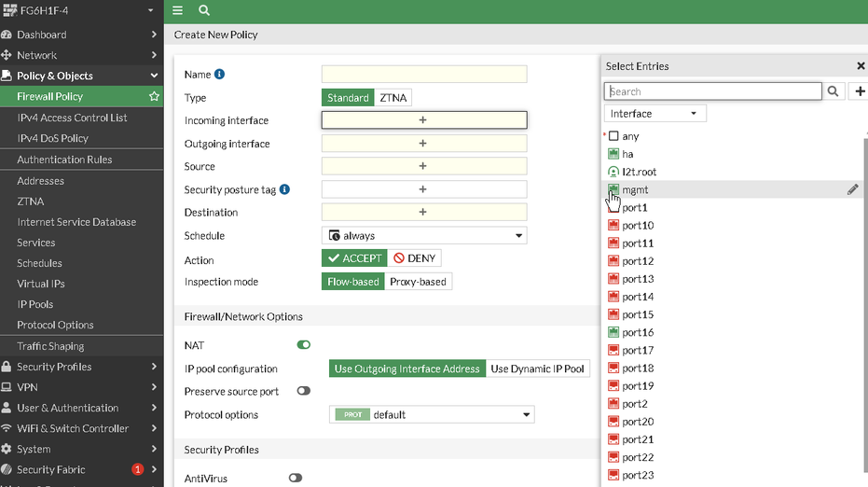Disable the NAT toggle
Screen dimensions: 868x487
(304, 345)
